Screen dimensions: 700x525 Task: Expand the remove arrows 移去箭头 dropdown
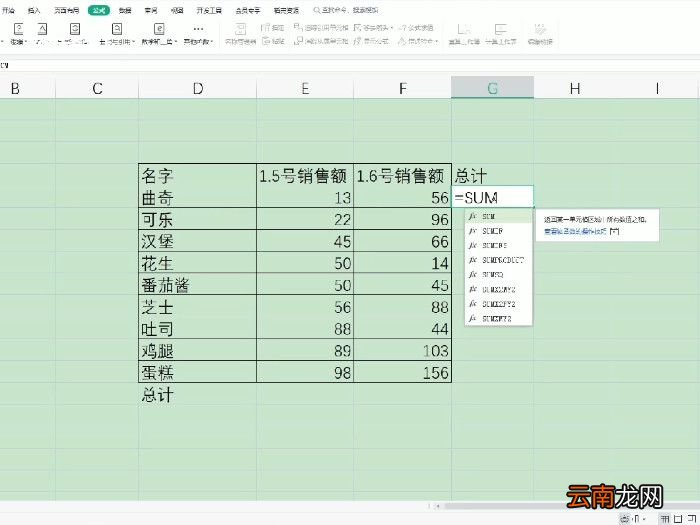coord(373,28)
